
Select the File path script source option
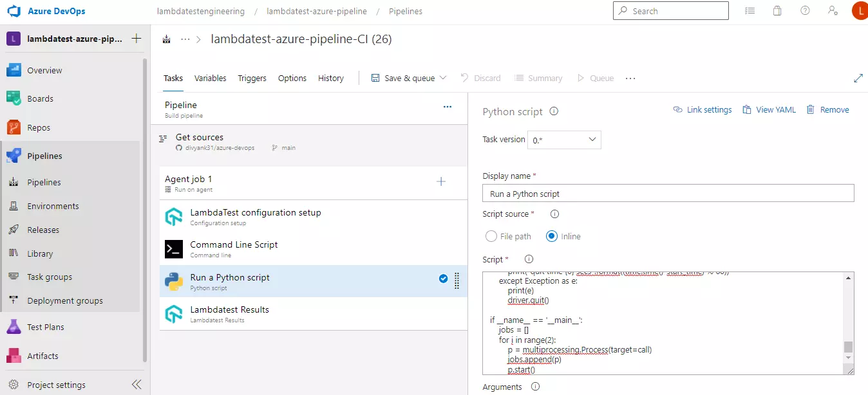click(x=491, y=236)
